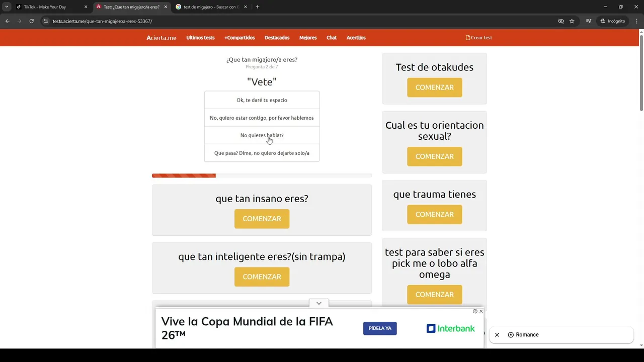
Task: Start the 'que tan insano eres?' test
Action: (262, 219)
